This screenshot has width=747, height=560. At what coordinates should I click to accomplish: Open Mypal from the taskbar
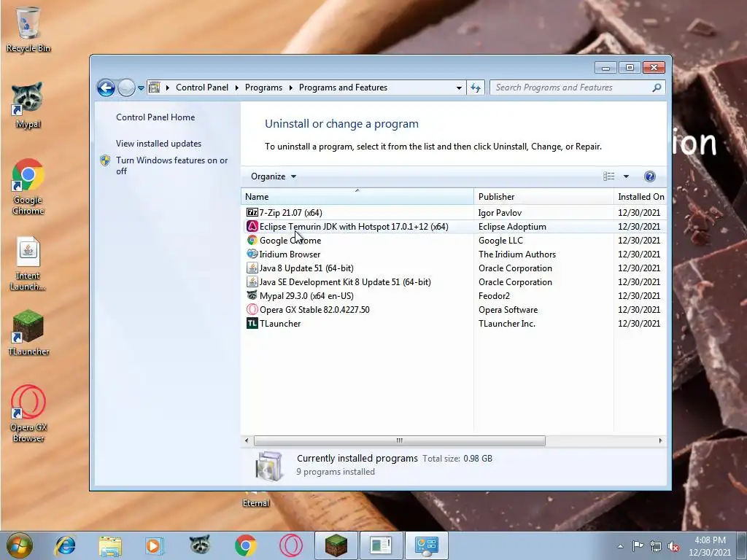[200, 545]
